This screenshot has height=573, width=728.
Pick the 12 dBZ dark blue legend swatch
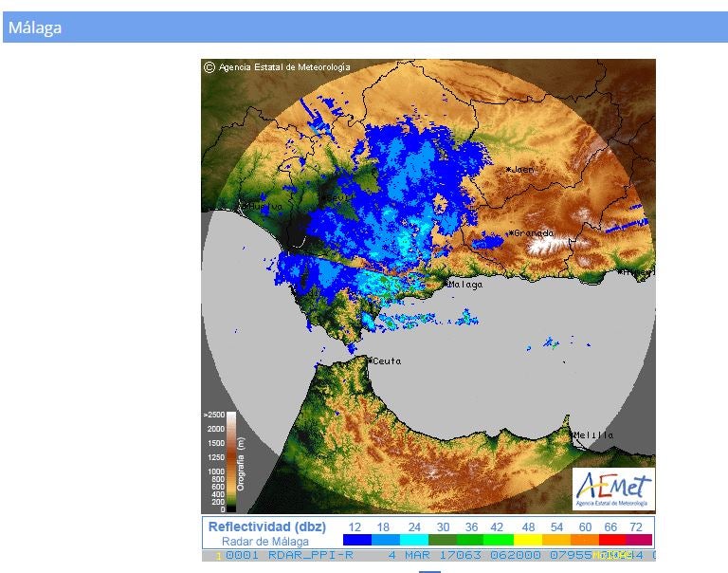click(x=356, y=541)
